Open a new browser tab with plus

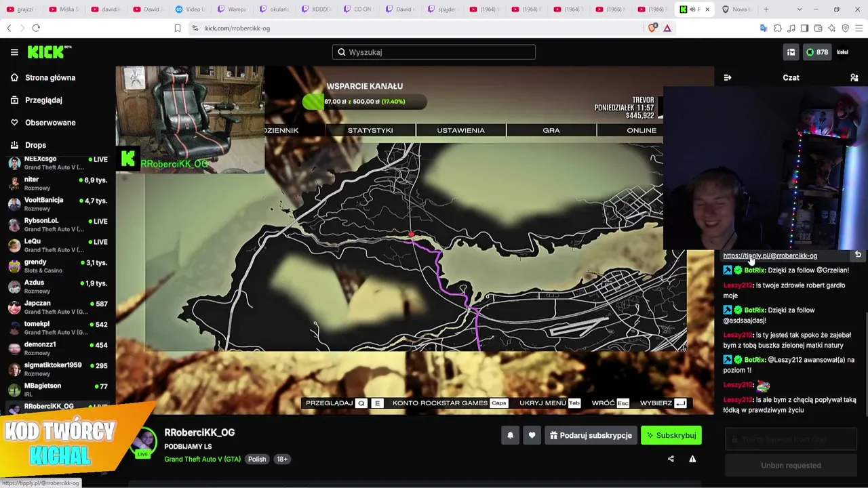point(766,9)
